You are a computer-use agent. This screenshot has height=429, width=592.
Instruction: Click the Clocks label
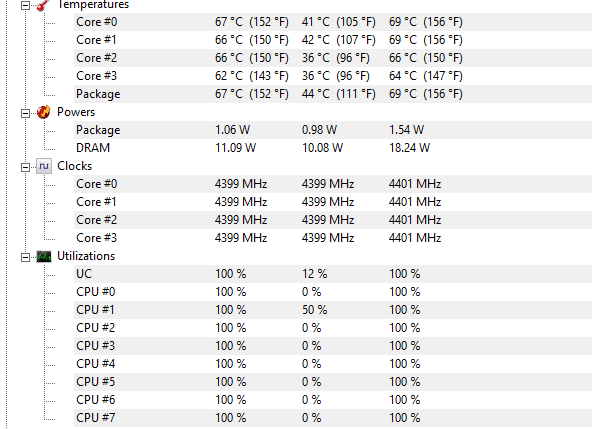point(74,166)
